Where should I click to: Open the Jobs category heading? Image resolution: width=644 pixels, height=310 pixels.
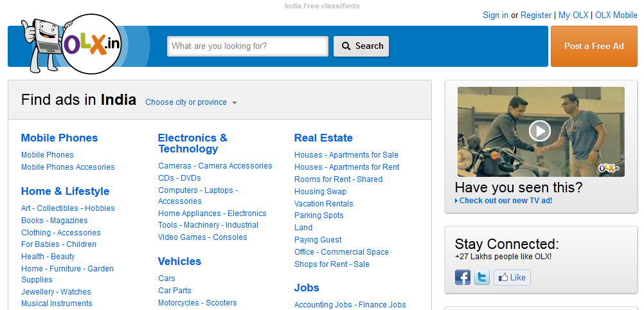tap(307, 287)
